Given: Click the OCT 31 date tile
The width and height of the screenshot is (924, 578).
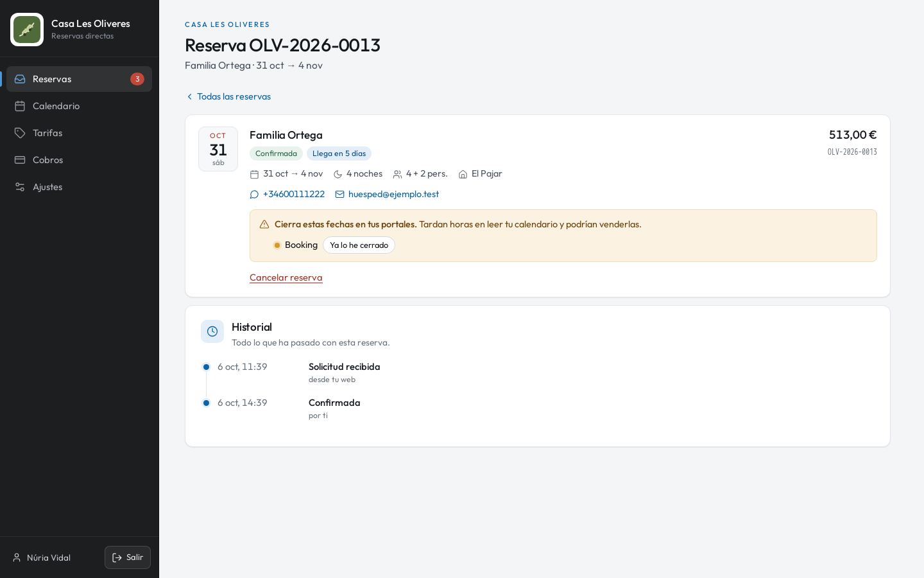Looking at the screenshot, I should coord(218,149).
